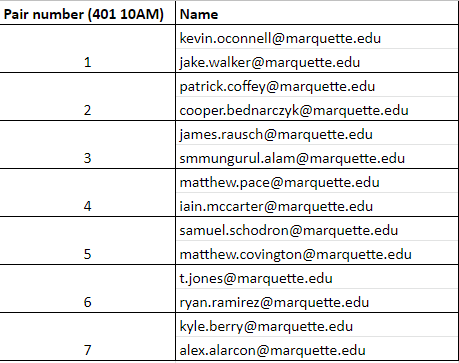Viewport: 459px width, 363px height.
Task: Click the pair number 6 cell
Action: tap(87, 289)
